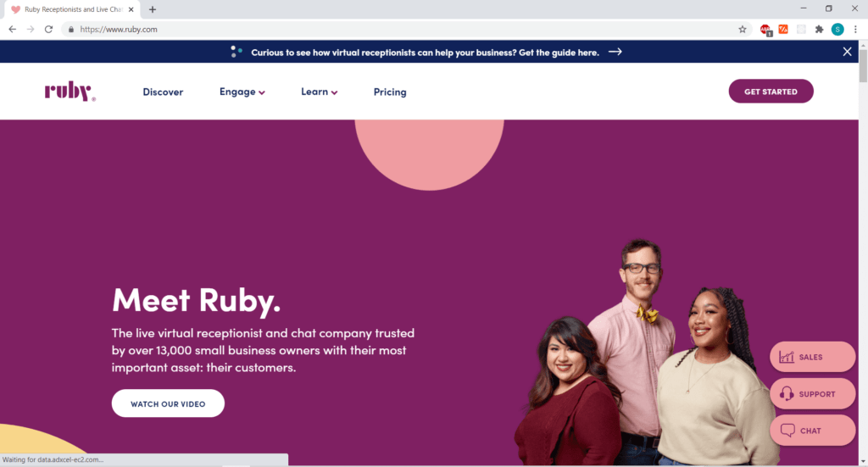
Task: Click the Watch Our Video button
Action: pyautogui.click(x=168, y=403)
